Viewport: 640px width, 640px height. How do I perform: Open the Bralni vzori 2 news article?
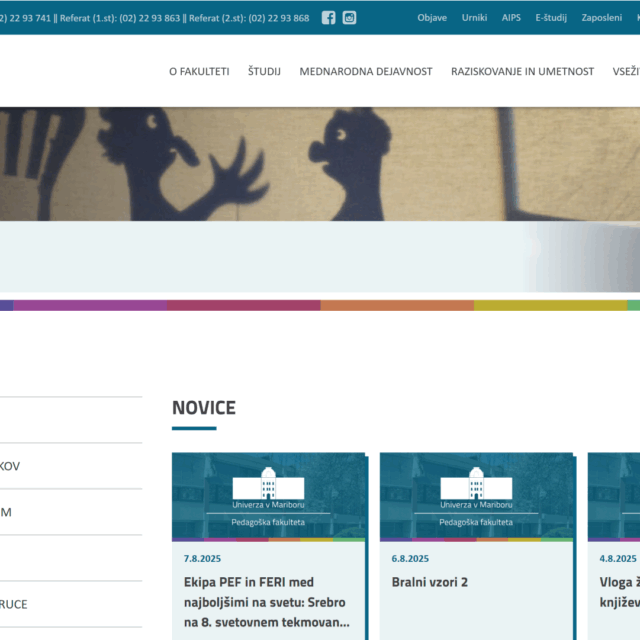tap(430, 582)
